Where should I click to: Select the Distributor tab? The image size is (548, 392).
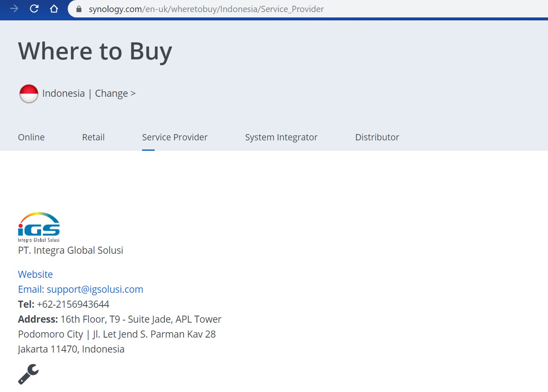pos(377,137)
